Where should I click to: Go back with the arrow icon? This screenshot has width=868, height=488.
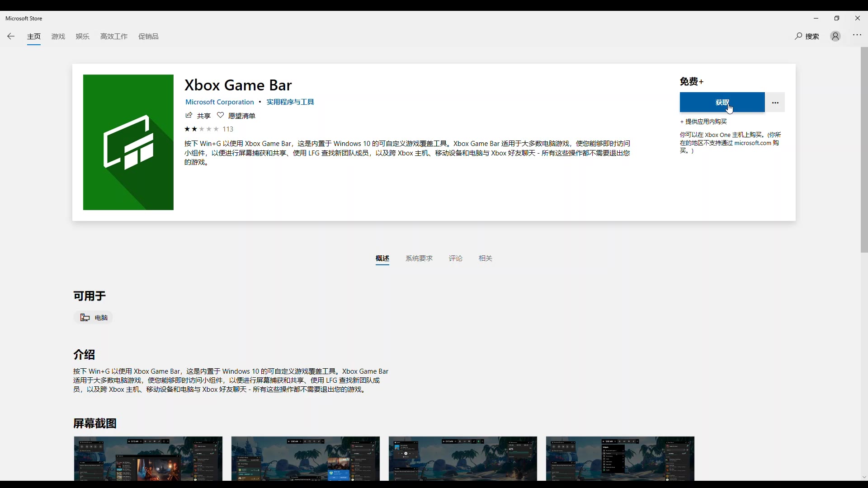(x=11, y=36)
